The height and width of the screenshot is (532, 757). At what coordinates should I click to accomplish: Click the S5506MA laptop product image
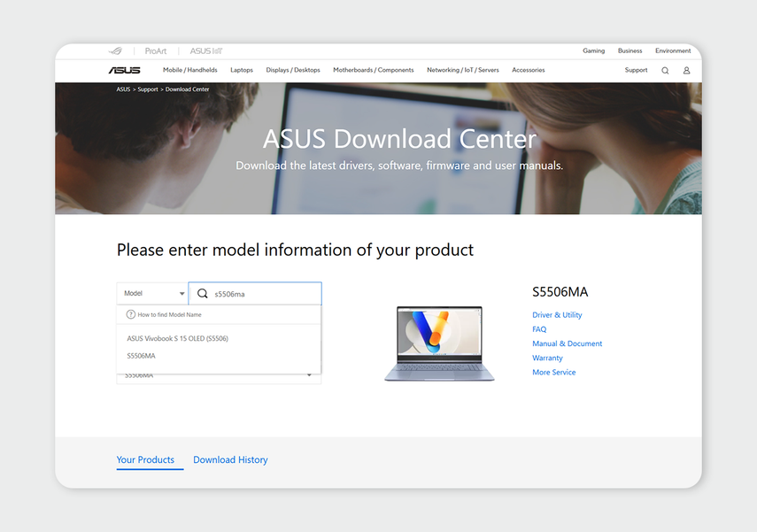(x=439, y=343)
